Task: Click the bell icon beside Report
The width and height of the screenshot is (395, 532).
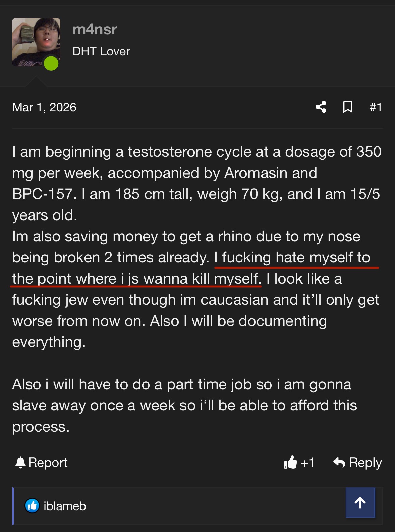Action: pos(20,463)
